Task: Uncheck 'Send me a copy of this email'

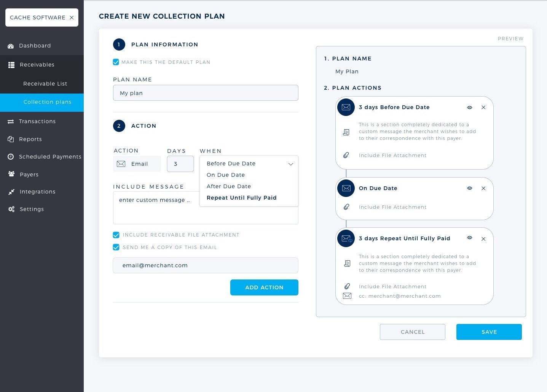Action: pos(116,247)
